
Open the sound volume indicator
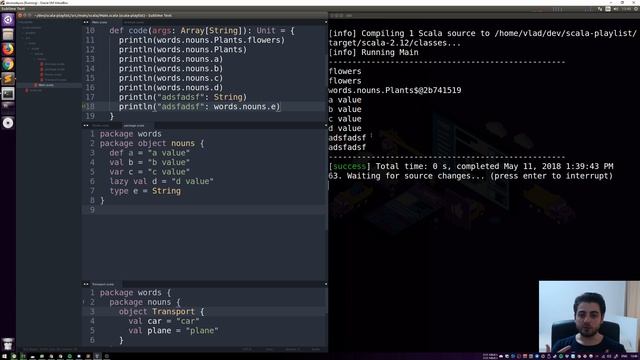tap(616, 9)
